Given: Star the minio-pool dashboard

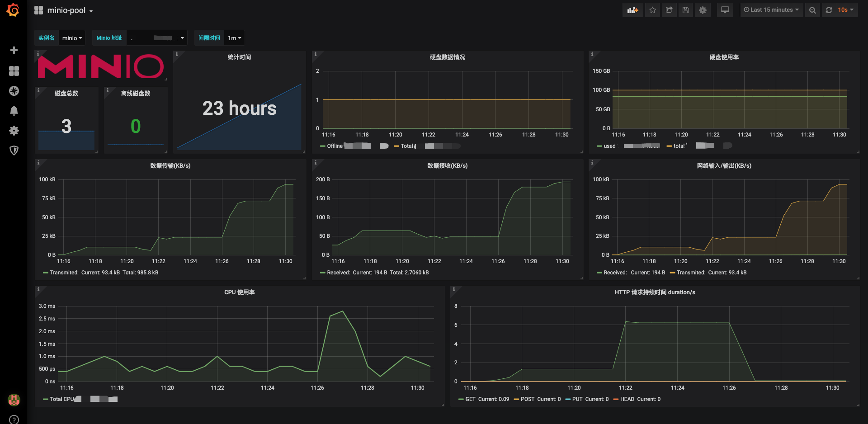Looking at the screenshot, I should (x=652, y=10).
